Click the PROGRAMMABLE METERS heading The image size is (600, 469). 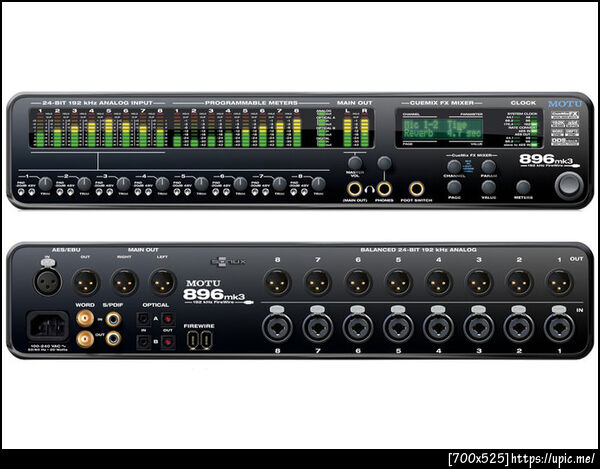pyautogui.click(x=251, y=103)
